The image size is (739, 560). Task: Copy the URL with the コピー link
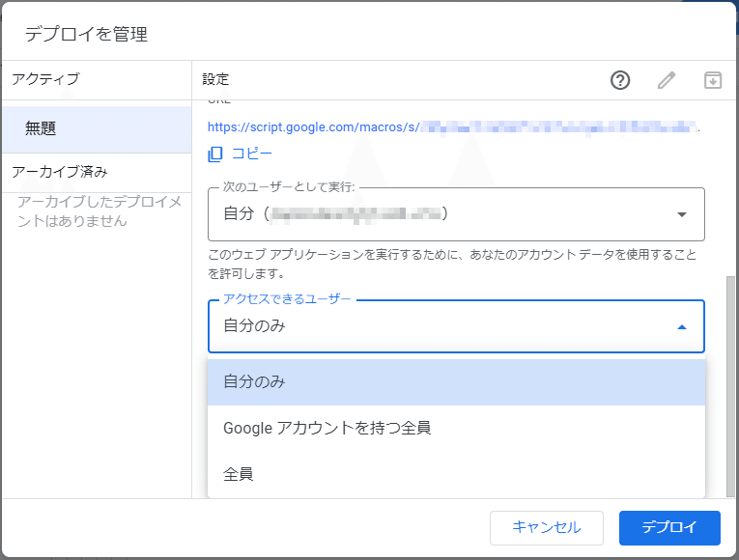click(252, 154)
